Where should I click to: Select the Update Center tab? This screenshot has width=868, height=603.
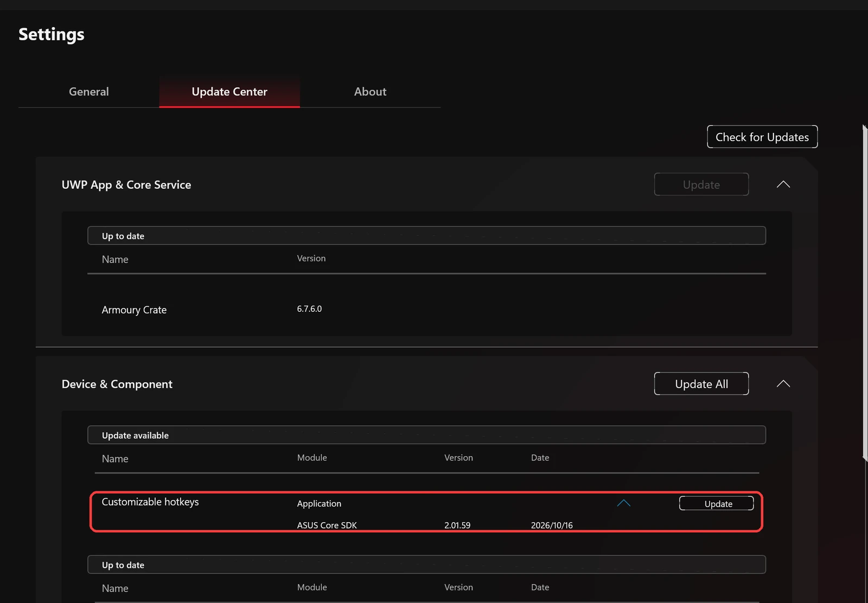[229, 92]
